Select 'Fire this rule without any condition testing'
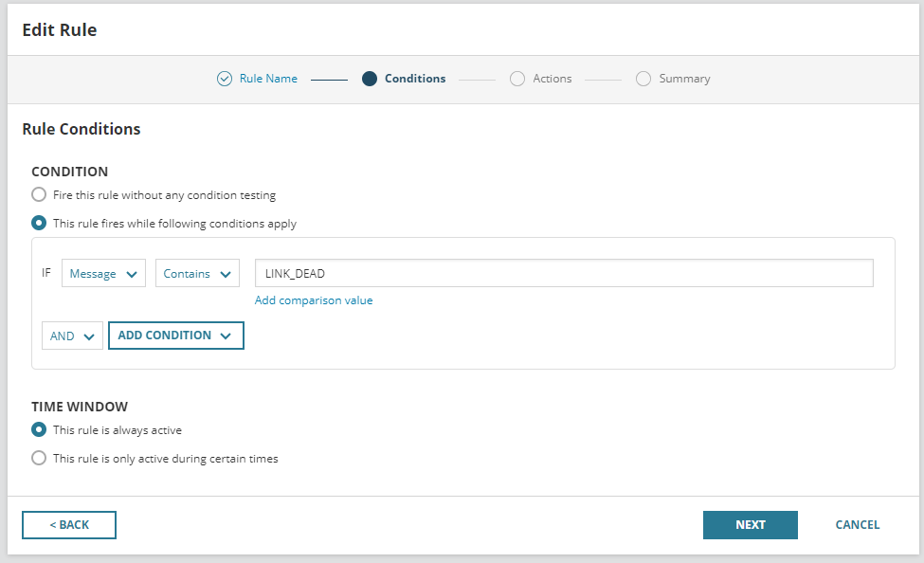Image resolution: width=924 pixels, height=563 pixels. click(39, 194)
